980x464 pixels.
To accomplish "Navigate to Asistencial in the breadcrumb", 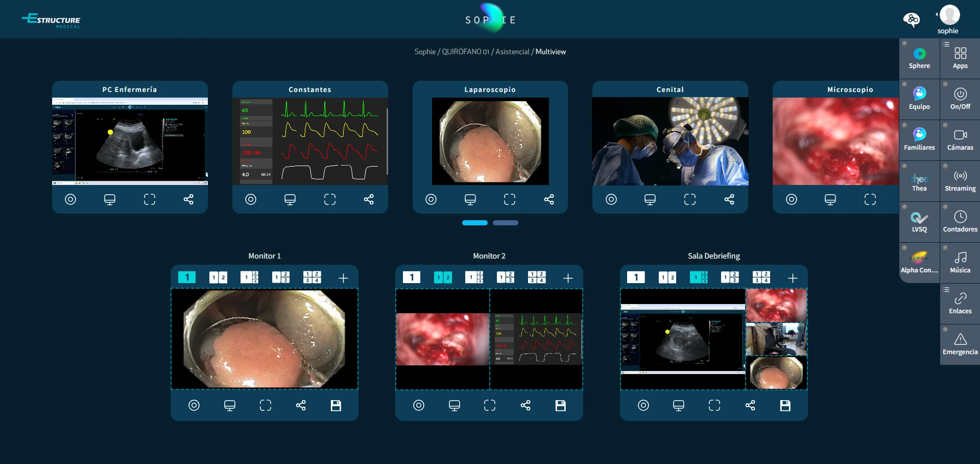I will [x=512, y=52].
